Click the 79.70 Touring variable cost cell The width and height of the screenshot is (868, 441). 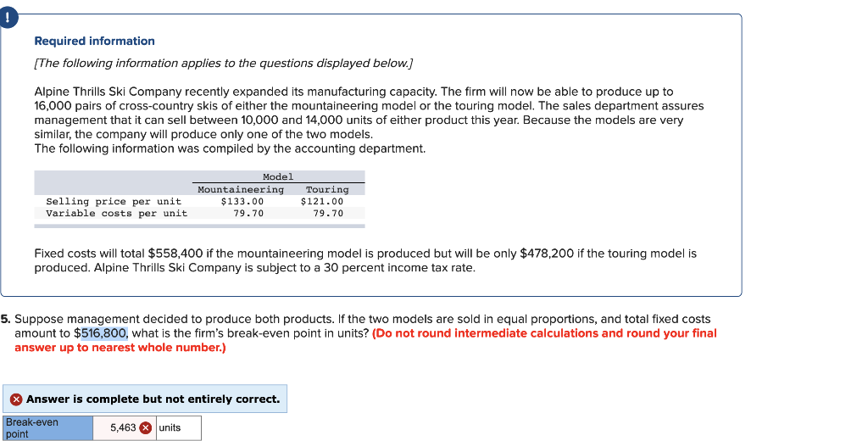click(x=328, y=214)
